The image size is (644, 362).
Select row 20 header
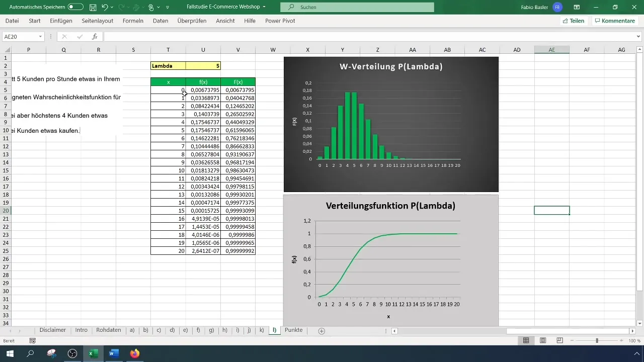[6, 210]
